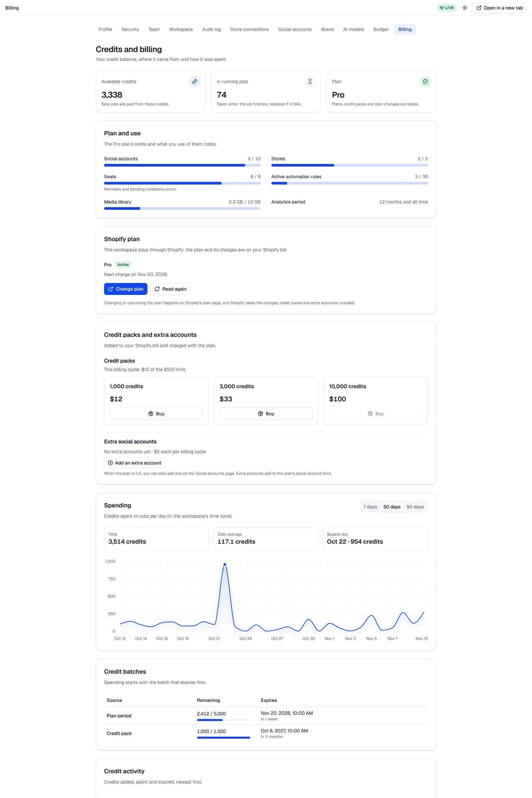The width and height of the screenshot is (532, 798).
Task: Click the Read again button
Action: [170, 289]
